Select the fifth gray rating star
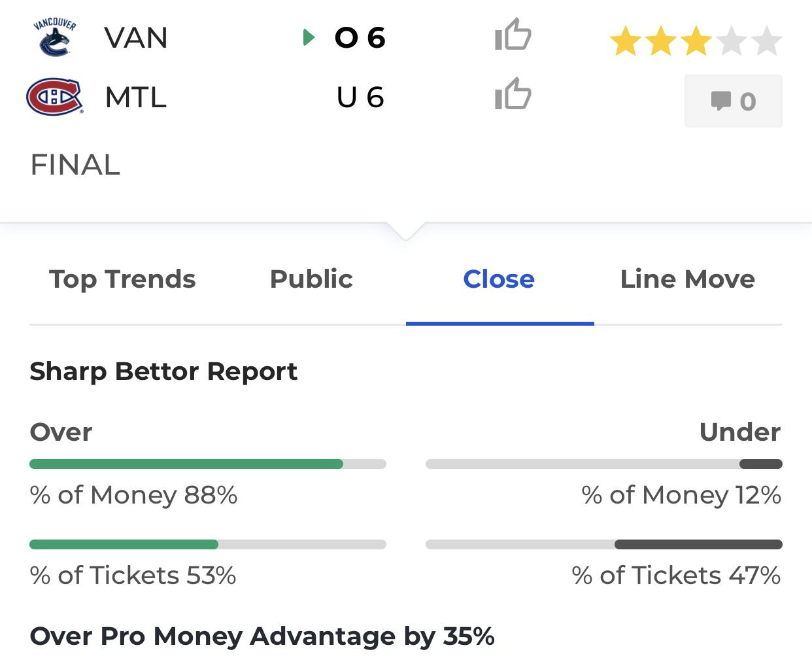The width and height of the screenshot is (812, 671). pyautogui.click(x=766, y=42)
